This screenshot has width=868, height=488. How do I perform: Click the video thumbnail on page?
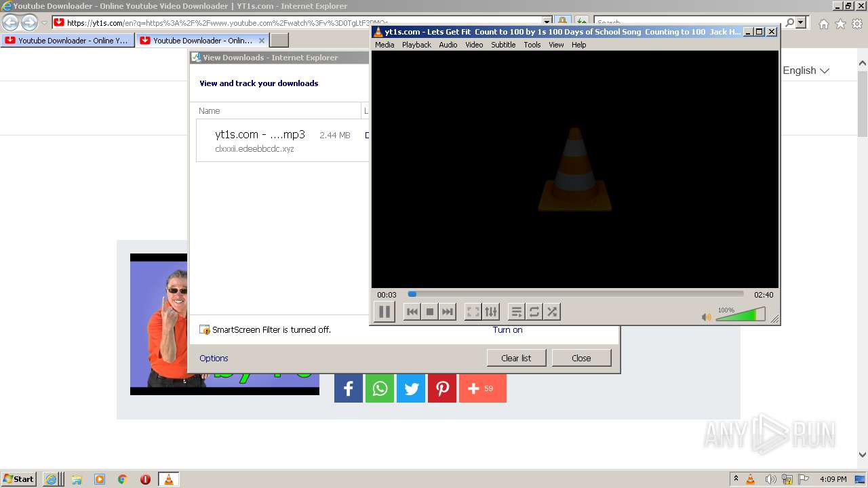[159, 324]
